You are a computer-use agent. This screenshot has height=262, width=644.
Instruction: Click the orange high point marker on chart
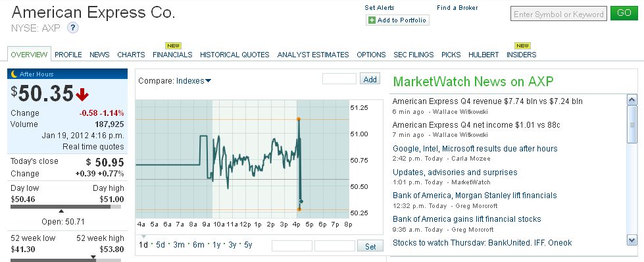tap(299, 119)
